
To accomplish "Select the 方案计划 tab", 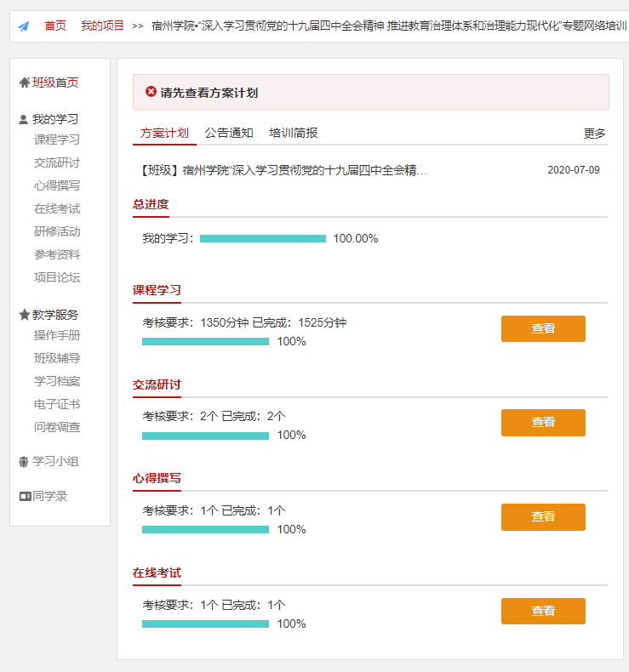I will [x=164, y=133].
